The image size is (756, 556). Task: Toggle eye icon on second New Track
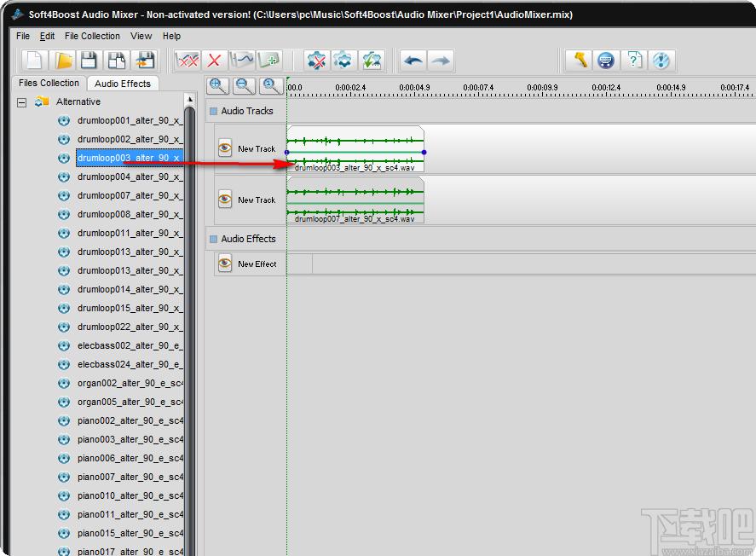point(225,200)
